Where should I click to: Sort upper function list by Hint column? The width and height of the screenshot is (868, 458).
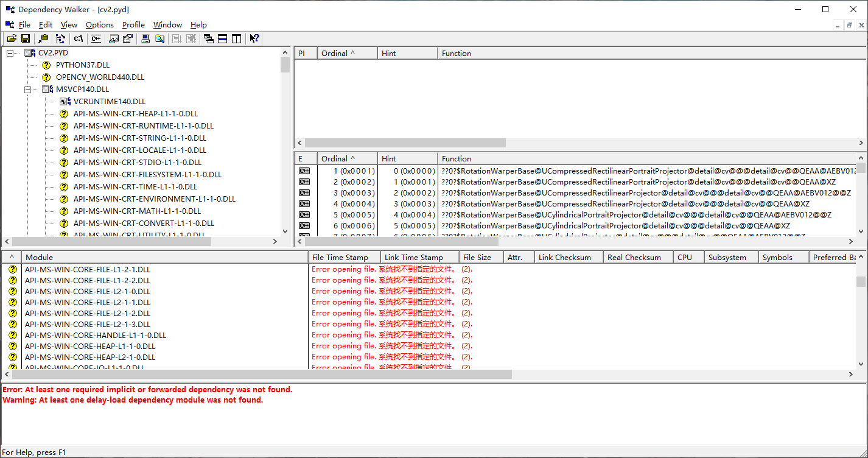[407, 53]
